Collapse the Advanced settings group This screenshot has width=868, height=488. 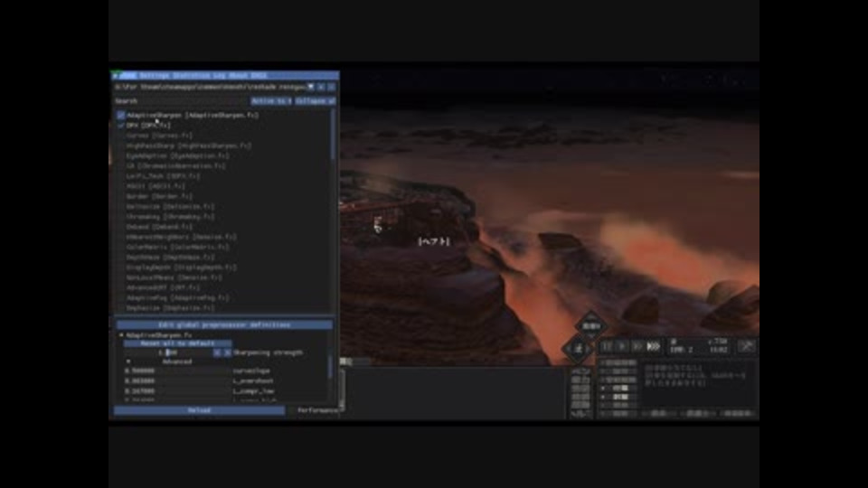pos(128,361)
